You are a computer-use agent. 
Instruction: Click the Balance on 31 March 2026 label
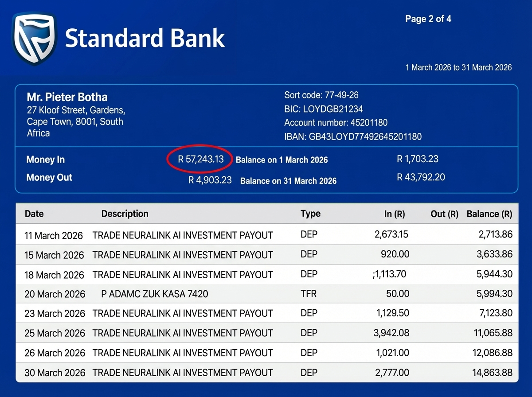pos(288,181)
